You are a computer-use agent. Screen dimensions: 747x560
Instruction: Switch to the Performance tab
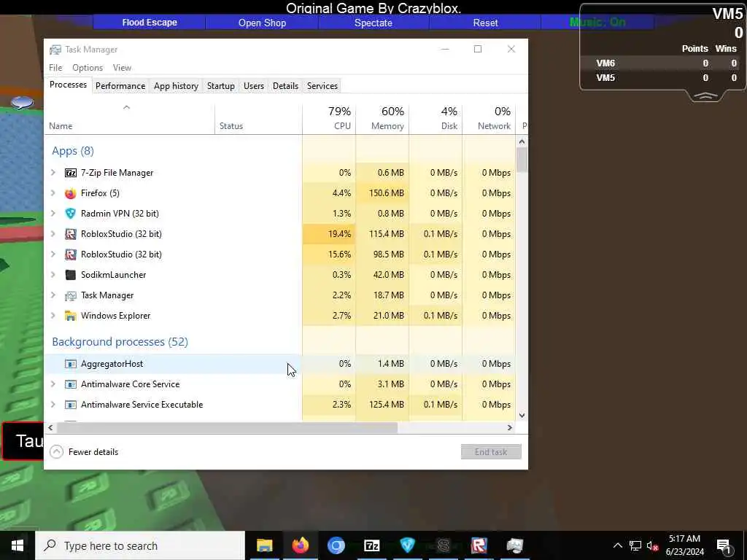point(120,86)
